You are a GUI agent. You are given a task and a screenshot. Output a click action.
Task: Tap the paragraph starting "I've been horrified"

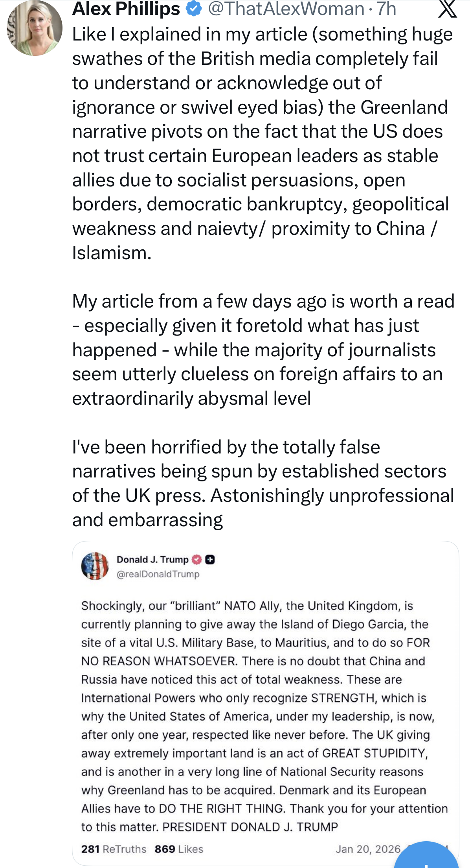pyautogui.click(x=259, y=483)
